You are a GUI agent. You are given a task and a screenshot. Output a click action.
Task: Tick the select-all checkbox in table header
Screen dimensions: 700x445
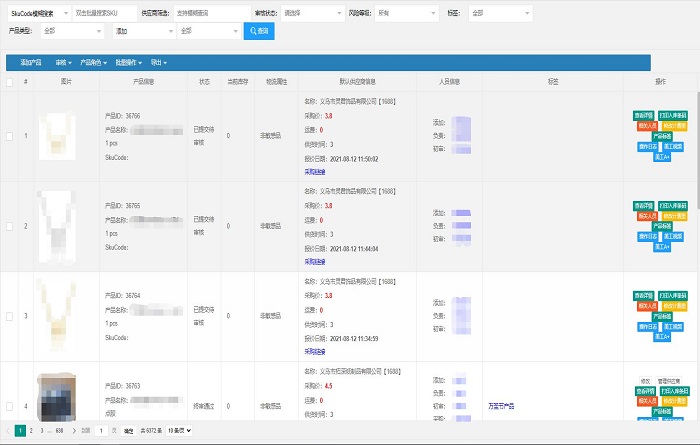click(9, 82)
